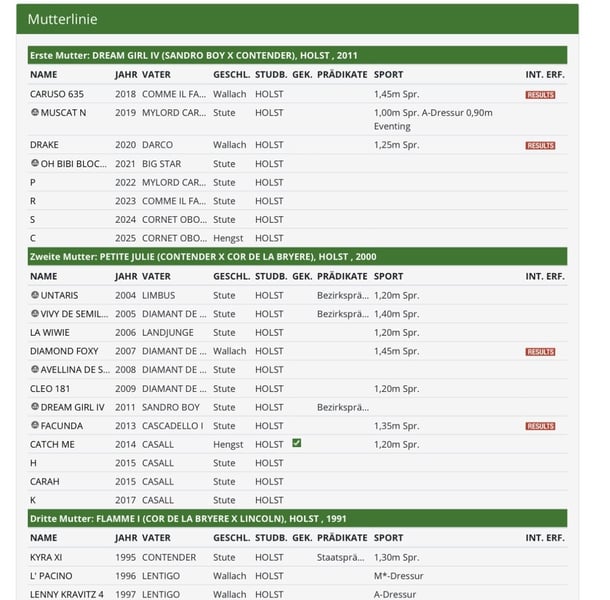This screenshot has width=610, height=600.
Task: Click the round icon beside VIVY DE SEMIL
Action: tap(35, 313)
